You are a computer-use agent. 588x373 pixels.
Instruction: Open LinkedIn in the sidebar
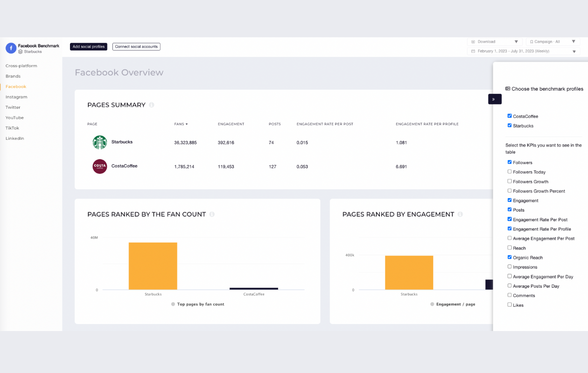[x=15, y=138]
